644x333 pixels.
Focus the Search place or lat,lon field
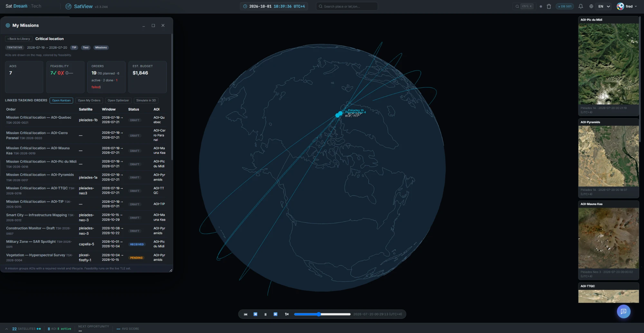pyautogui.click(x=347, y=6)
